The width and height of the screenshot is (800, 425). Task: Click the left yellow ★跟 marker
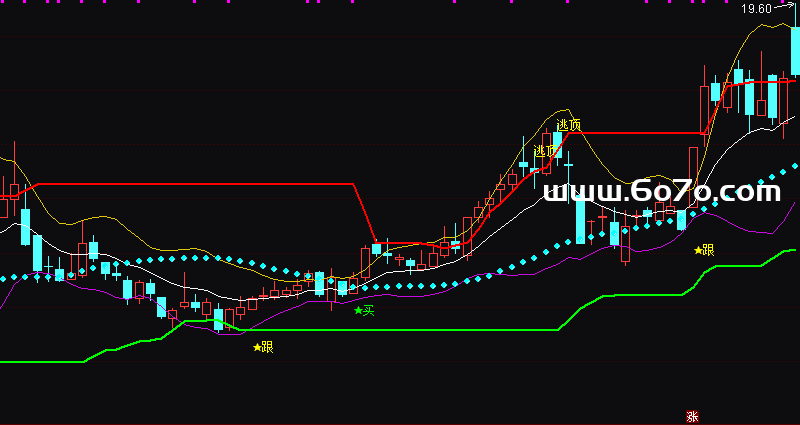pyautogui.click(x=262, y=348)
